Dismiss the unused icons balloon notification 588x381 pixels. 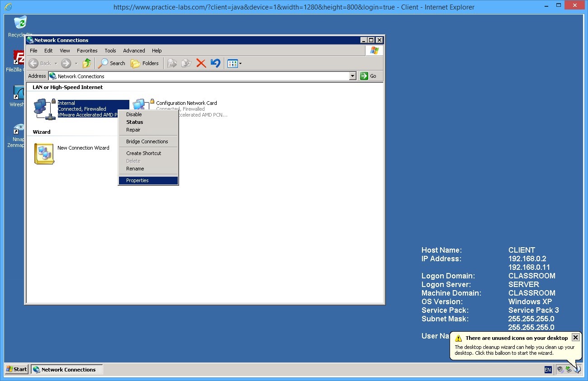575,337
